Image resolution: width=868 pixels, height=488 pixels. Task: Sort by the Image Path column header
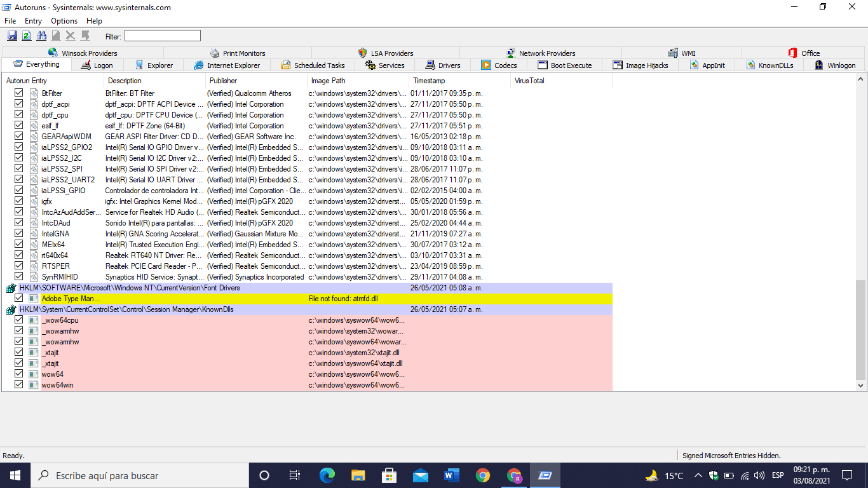click(x=358, y=81)
